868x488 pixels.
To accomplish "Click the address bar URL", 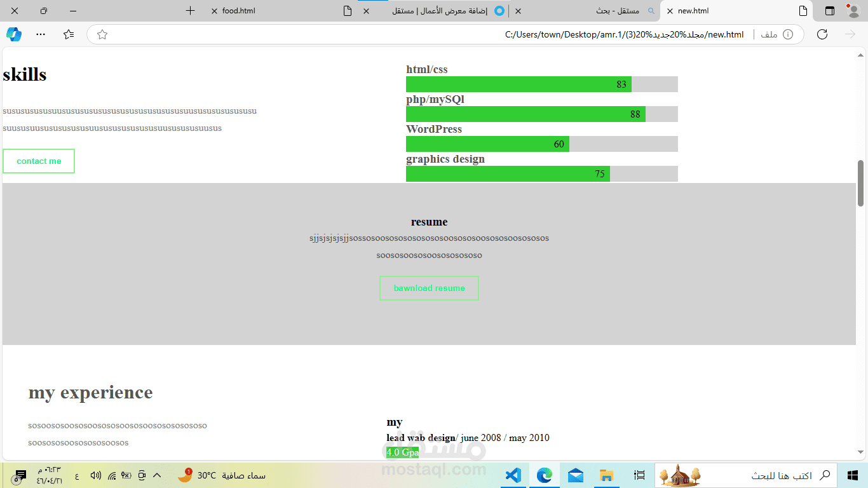I will point(624,34).
